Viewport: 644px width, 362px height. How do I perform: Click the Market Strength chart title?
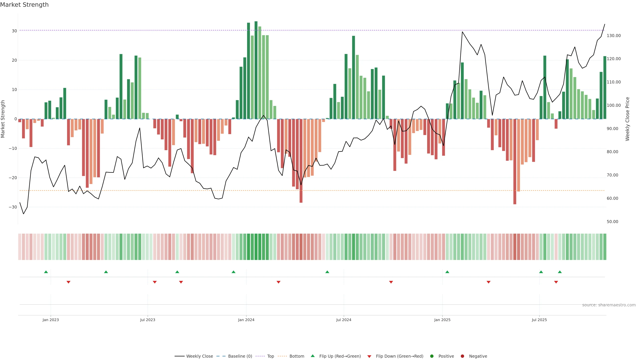(x=24, y=5)
